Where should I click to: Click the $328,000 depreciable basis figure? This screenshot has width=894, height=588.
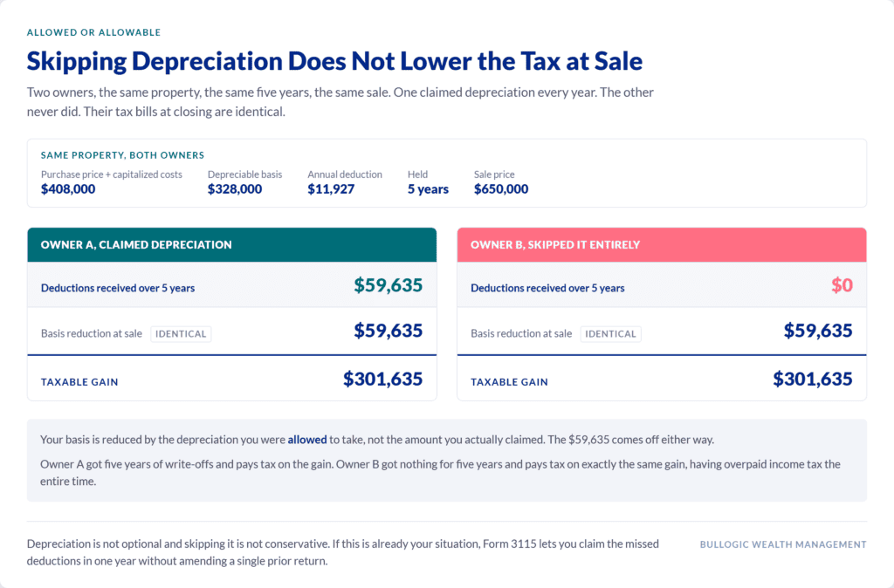coord(235,189)
